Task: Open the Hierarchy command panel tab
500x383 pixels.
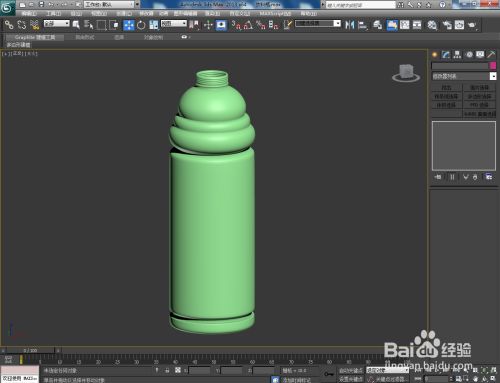Action: click(x=457, y=55)
